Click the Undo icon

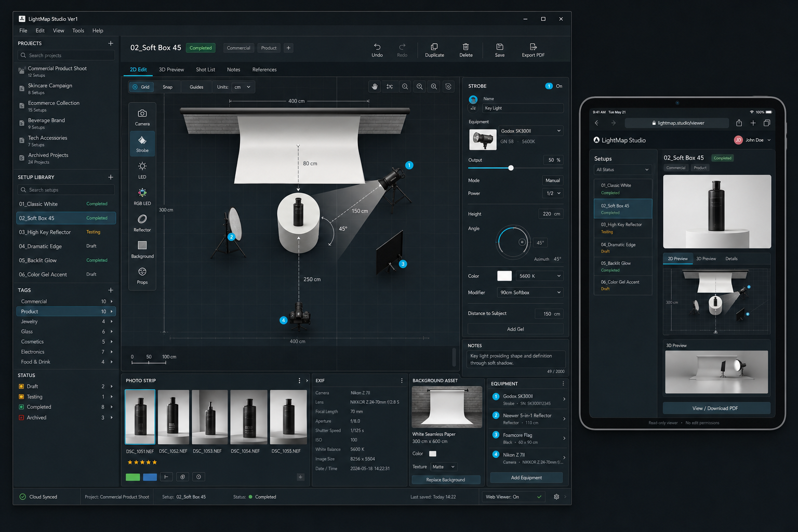pyautogui.click(x=377, y=50)
